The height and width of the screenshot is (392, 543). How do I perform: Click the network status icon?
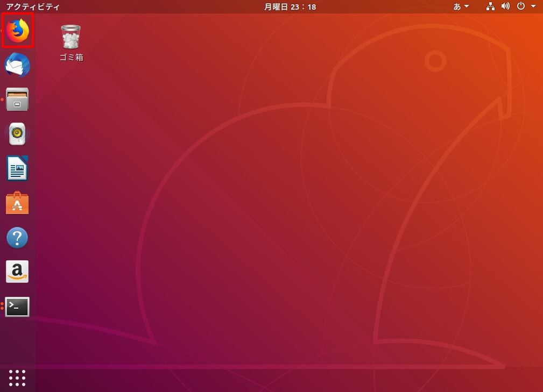(x=490, y=6)
